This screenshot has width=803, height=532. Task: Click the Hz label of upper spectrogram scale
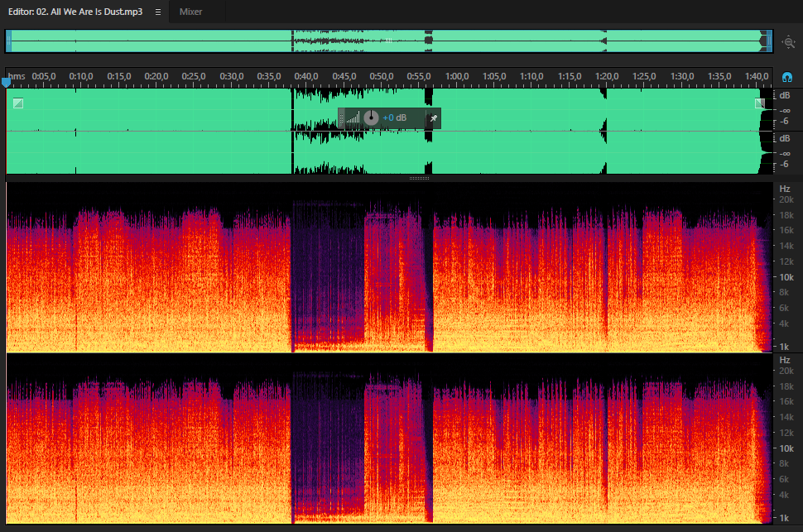(785, 189)
